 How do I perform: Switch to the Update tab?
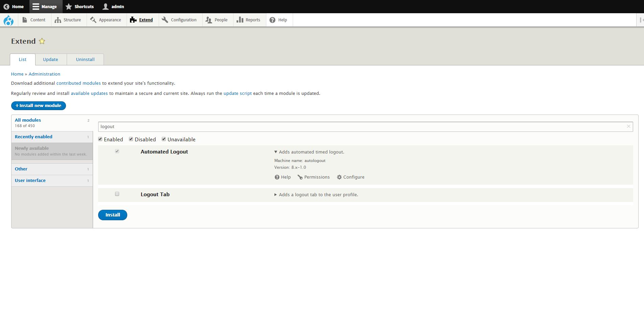point(50,60)
